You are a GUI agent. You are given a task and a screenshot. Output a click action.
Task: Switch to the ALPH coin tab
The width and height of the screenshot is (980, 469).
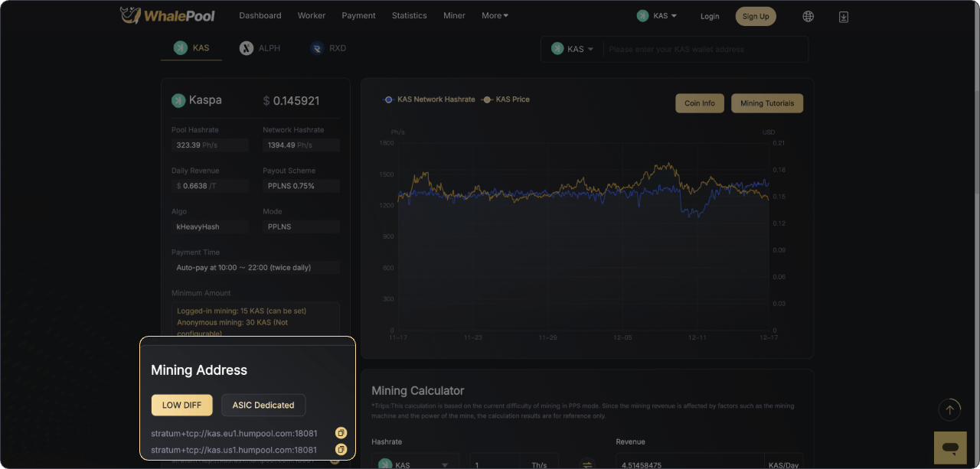(x=260, y=48)
